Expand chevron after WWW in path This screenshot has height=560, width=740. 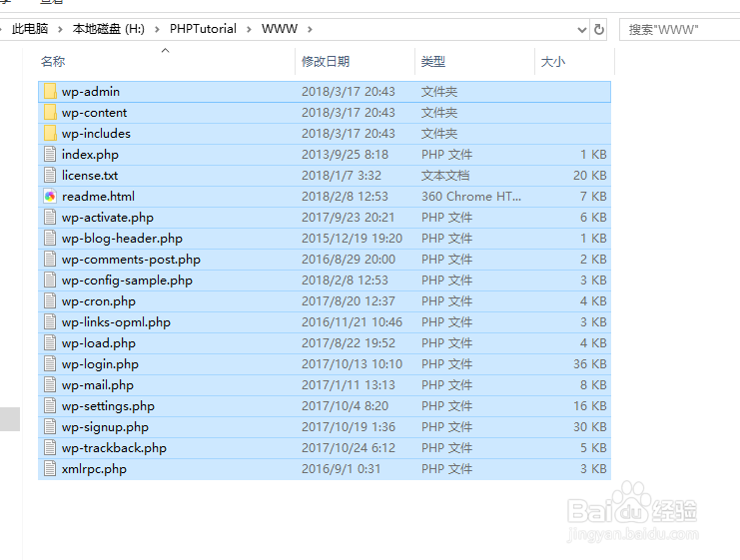point(310,29)
